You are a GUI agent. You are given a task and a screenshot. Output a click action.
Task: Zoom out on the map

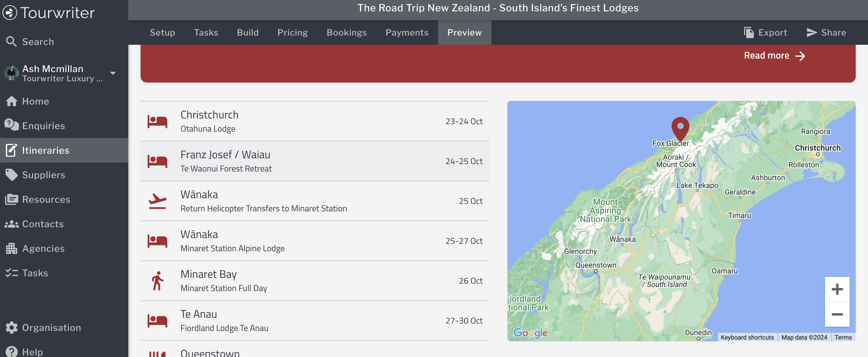click(x=837, y=314)
